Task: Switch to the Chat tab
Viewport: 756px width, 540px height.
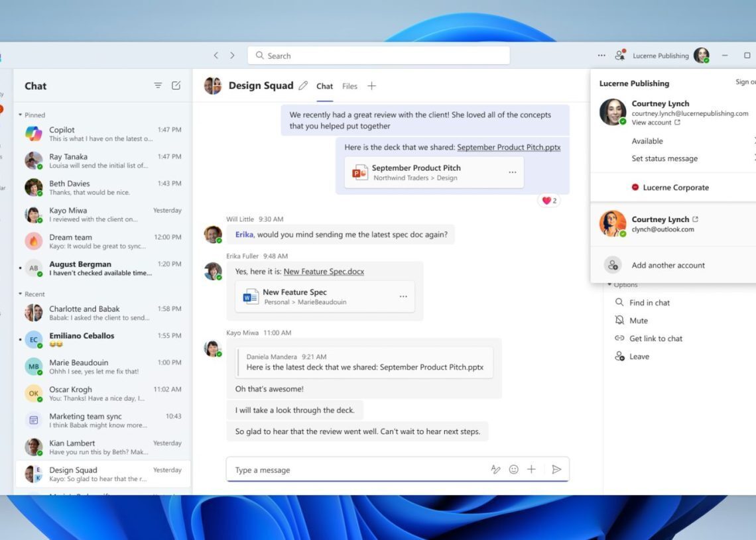Action: [324, 86]
